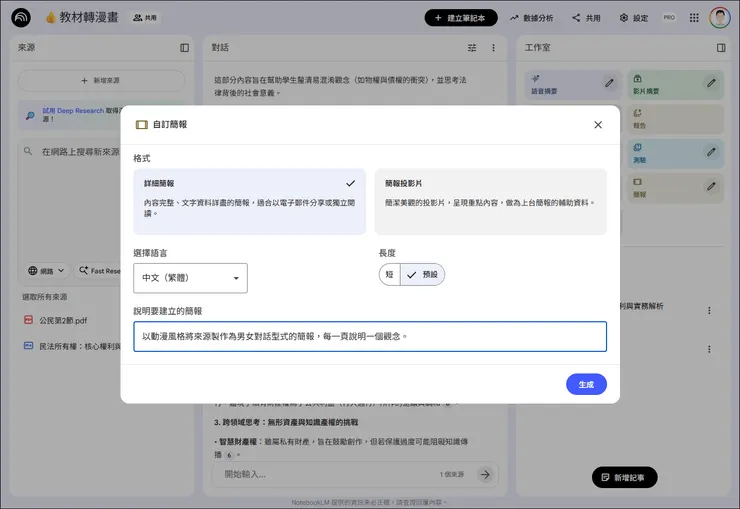Close the 自訂簡報 dialog
Screen dimensions: 740x509
pyautogui.click(x=598, y=125)
